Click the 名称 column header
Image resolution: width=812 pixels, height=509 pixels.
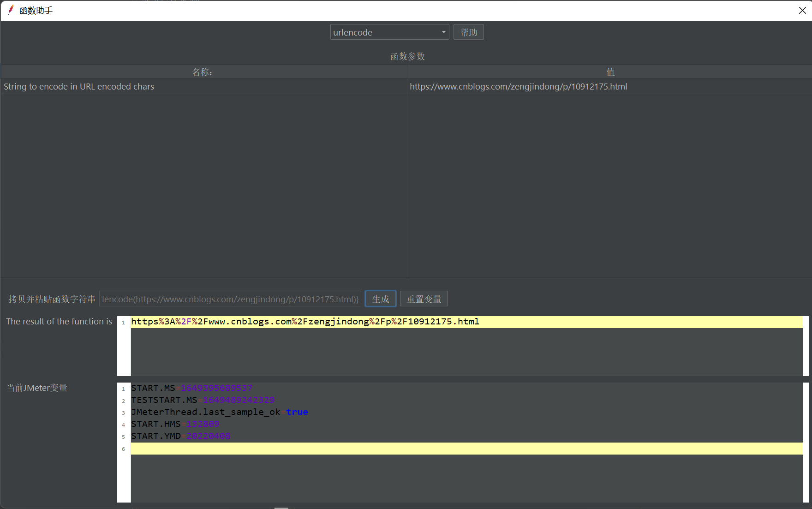click(204, 72)
